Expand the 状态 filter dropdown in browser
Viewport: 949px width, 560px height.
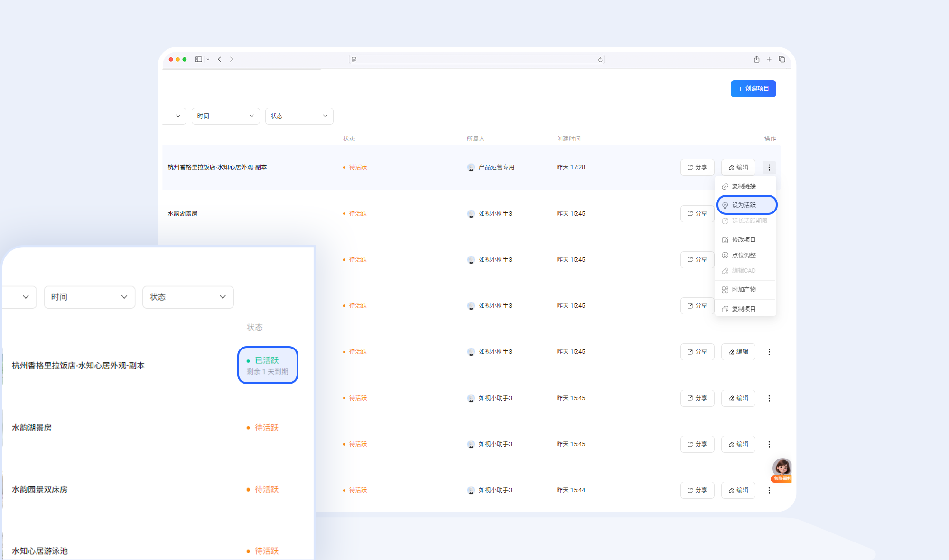tap(299, 116)
